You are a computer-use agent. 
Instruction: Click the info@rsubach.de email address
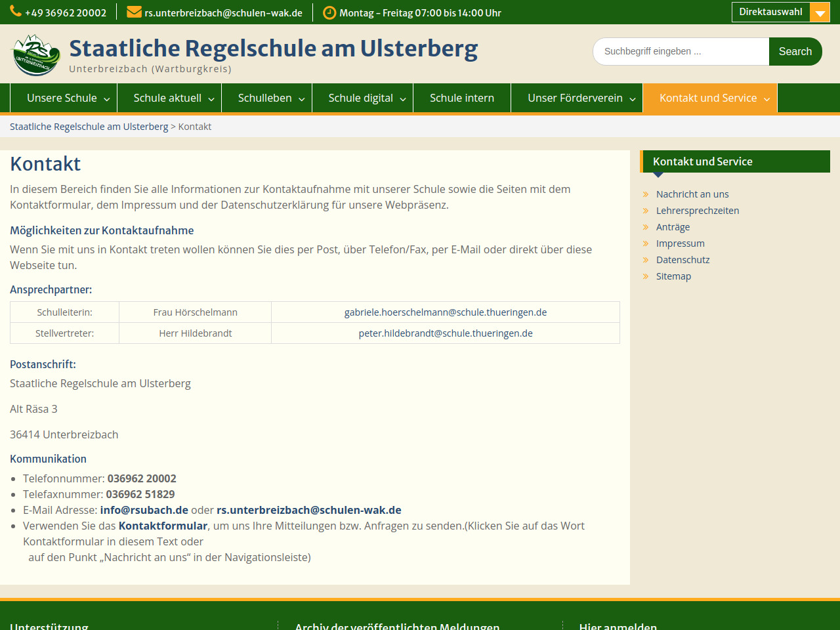(x=144, y=510)
